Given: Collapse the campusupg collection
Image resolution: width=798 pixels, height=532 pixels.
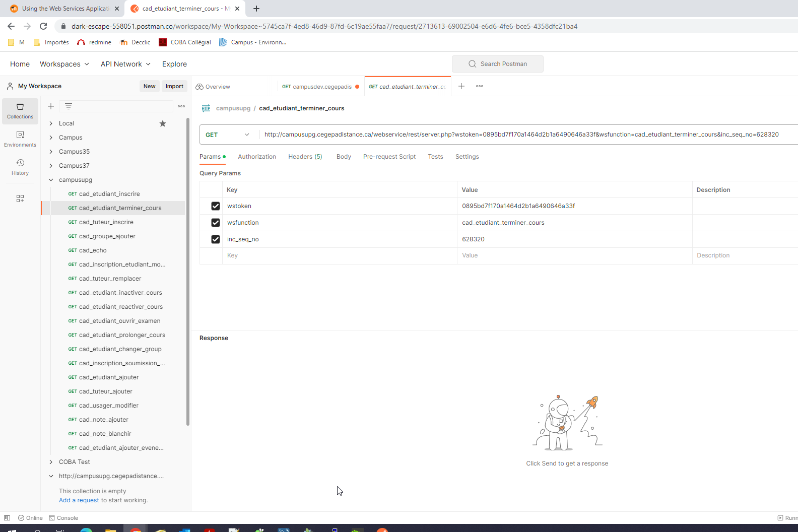Looking at the screenshot, I should point(51,180).
